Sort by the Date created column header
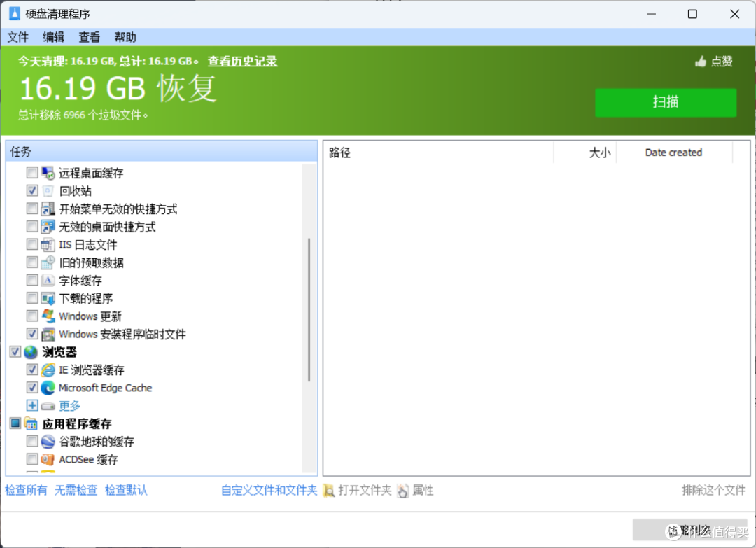Image resolution: width=756 pixels, height=548 pixels. (x=673, y=153)
